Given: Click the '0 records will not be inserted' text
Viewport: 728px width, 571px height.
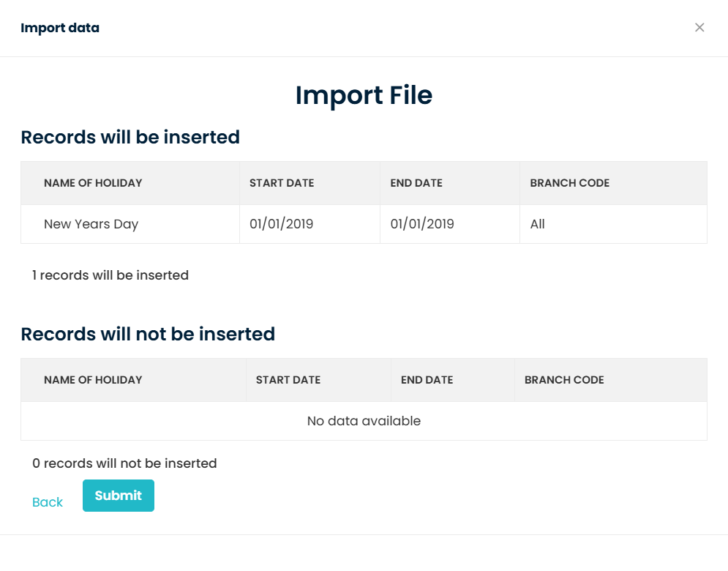Looking at the screenshot, I should tap(124, 463).
